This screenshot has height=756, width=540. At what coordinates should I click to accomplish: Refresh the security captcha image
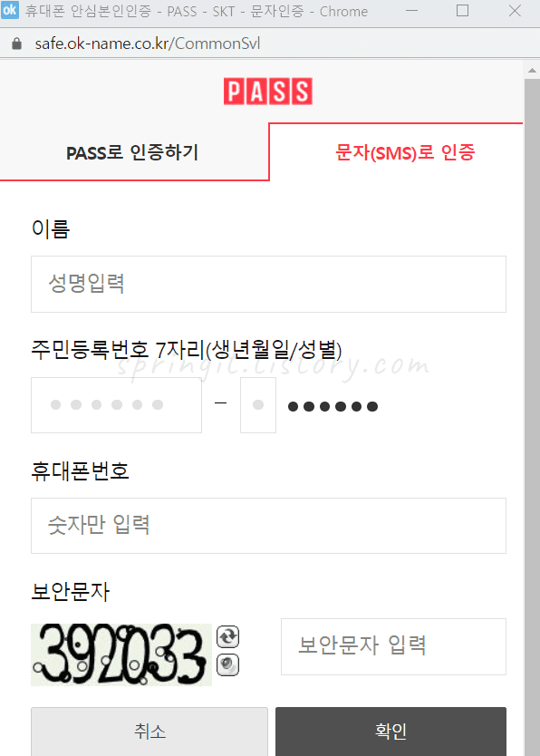pos(227,636)
